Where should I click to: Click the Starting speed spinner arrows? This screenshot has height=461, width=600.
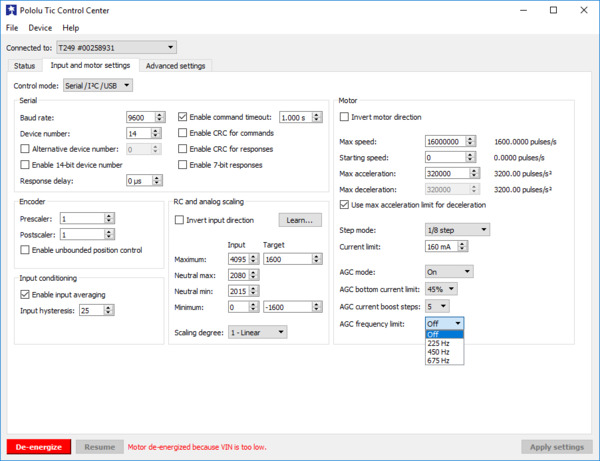pos(471,157)
